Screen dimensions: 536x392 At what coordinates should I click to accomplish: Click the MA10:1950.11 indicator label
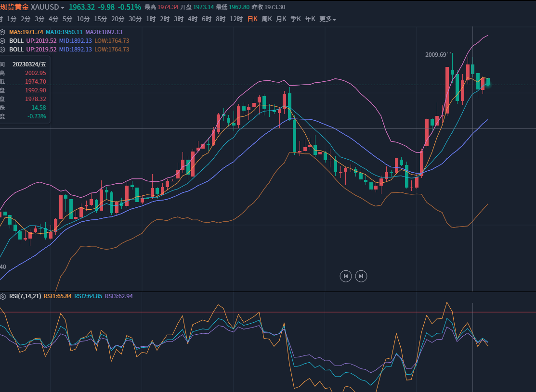[x=64, y=32]
